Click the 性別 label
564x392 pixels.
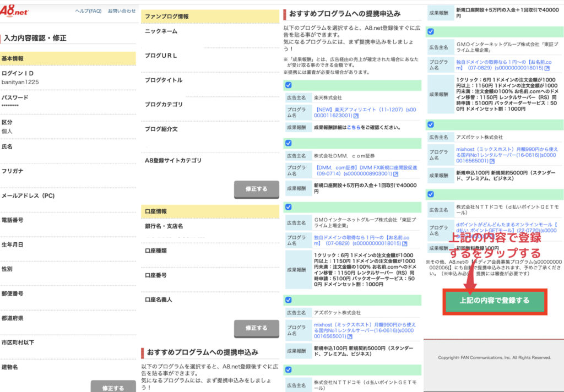coord(7,269)
